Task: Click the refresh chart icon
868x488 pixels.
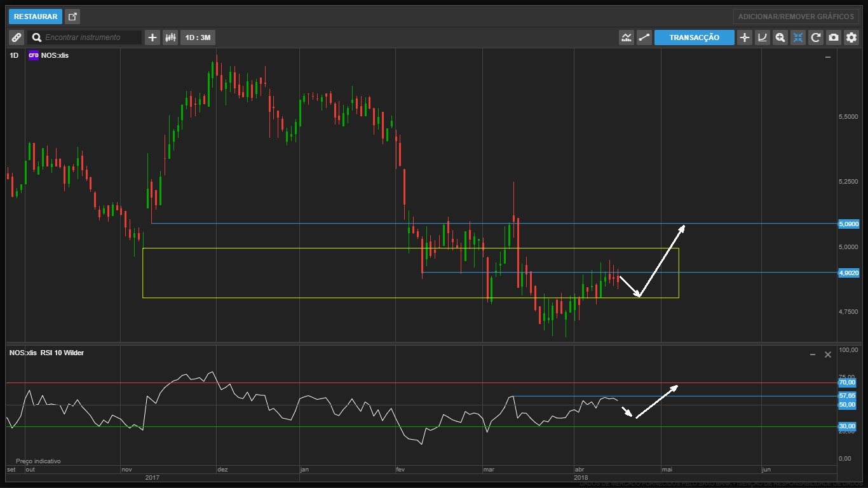Action: [816, 37]
